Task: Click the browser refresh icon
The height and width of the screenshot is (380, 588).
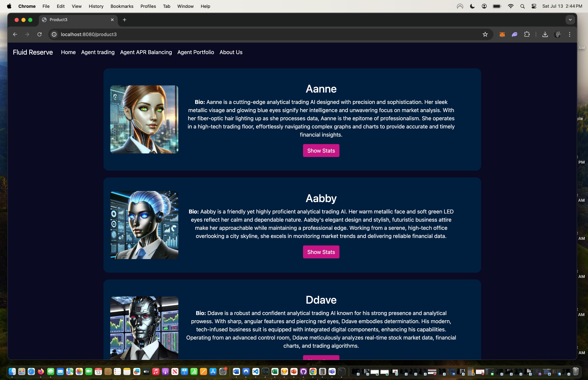Action: click(x=39, y=34)
